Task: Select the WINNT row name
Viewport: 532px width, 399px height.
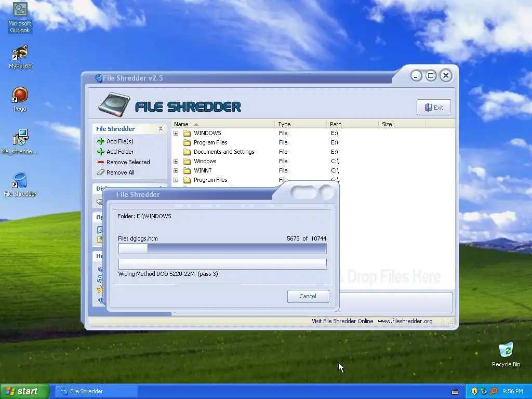Action: point(203,170)
